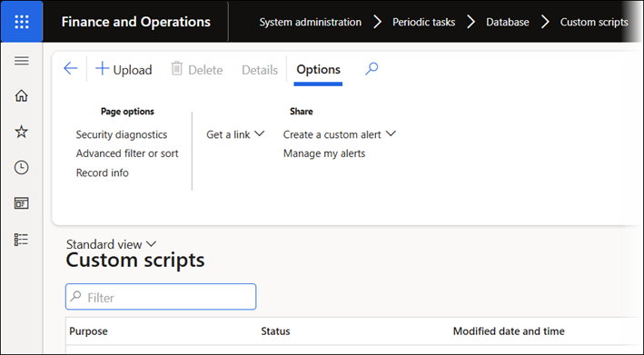Expand Create a custom alert dropdown

[x=339, y=134]
